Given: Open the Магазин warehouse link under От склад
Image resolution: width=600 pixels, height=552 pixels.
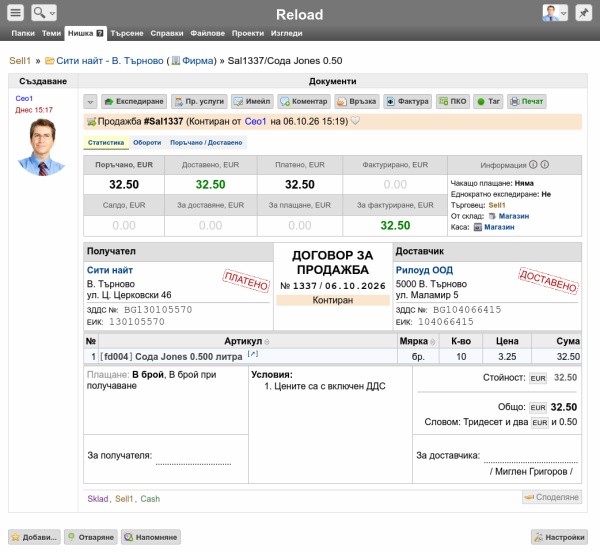Looking at the screenshot, I should pyautogui.click(x=514, y=216).
